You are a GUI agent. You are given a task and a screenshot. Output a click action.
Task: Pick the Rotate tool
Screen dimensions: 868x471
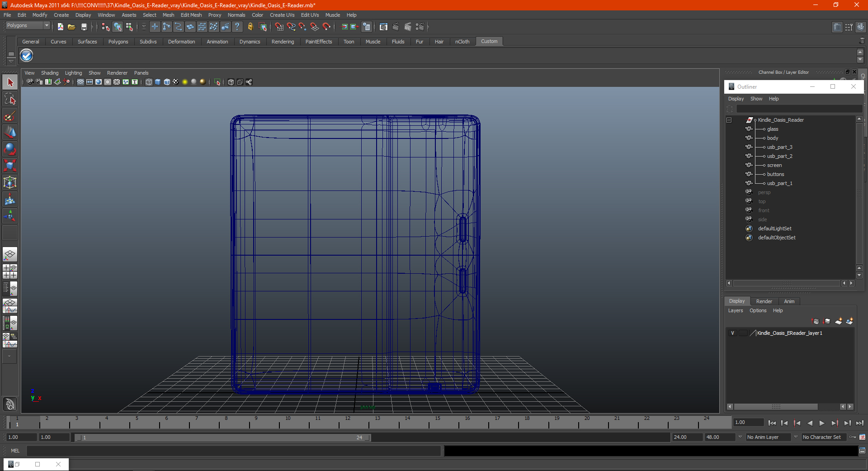[10, 149]
